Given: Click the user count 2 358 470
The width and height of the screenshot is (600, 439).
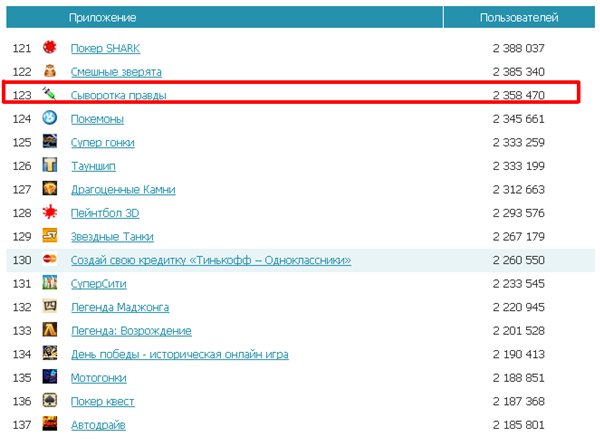Looking at the screenshot, I should pyautogui.click(x=518, y=95).
